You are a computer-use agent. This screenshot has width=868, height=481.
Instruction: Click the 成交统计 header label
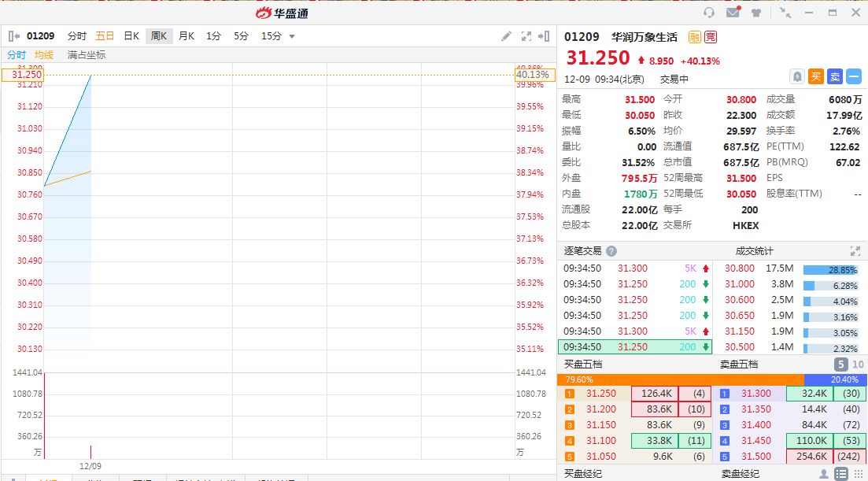(754, 251)
